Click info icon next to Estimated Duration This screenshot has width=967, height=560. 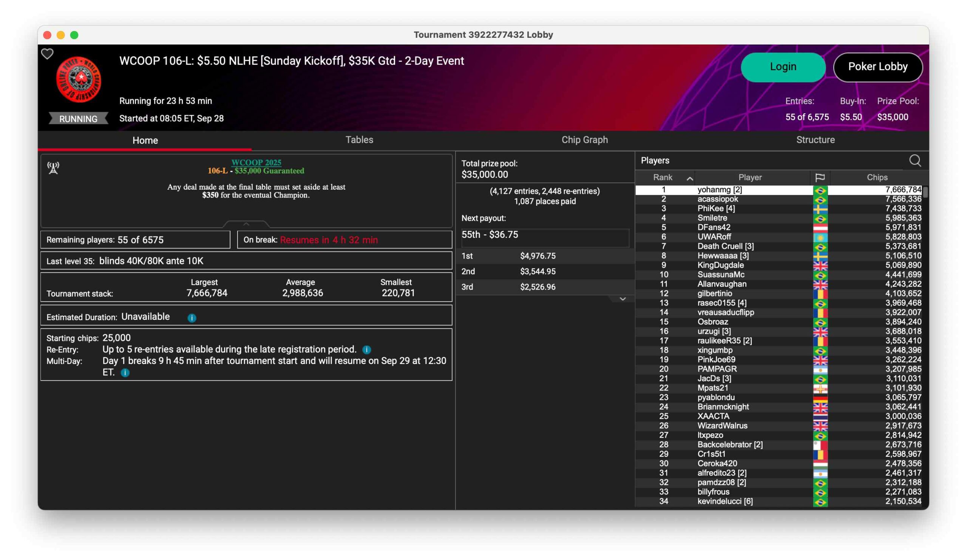coord(192,318)
